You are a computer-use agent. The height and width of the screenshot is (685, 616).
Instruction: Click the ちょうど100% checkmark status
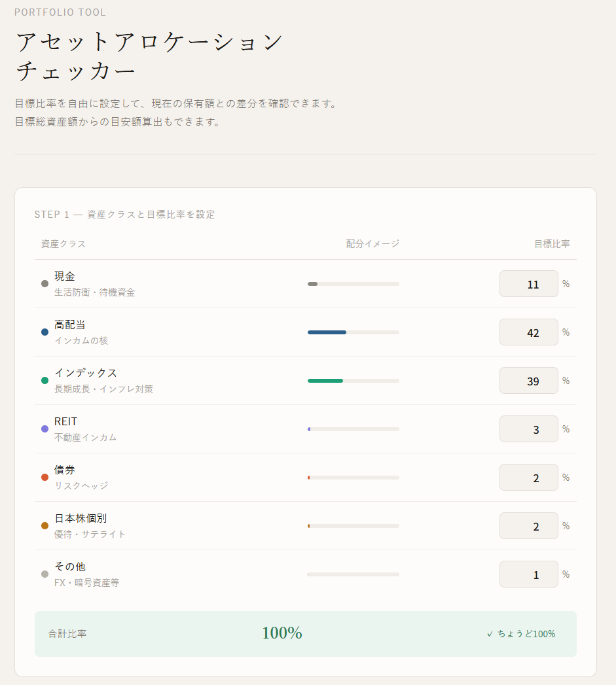[x=520, y=634]
